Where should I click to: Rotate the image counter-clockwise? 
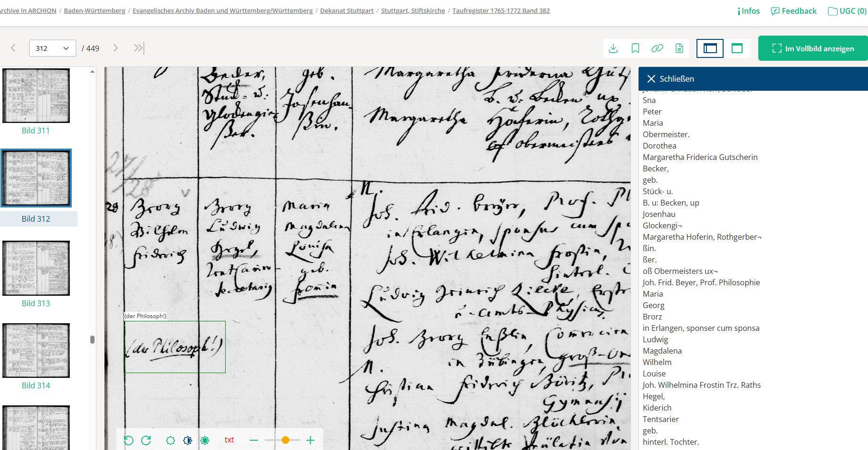pos(128,440)
